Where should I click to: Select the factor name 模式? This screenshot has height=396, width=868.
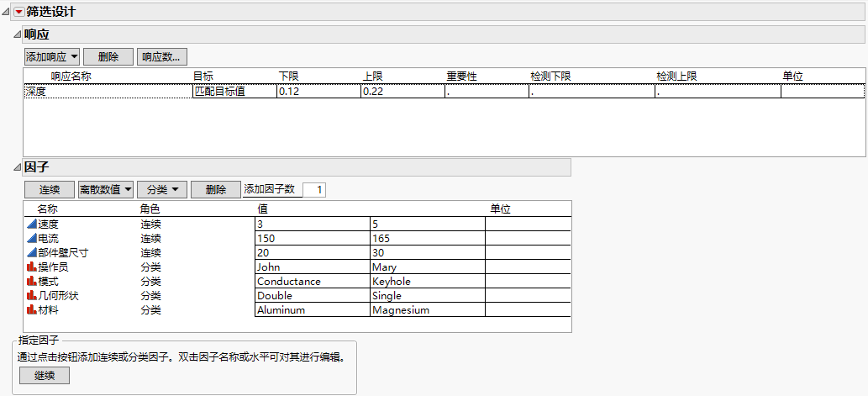tap(48, 282)
